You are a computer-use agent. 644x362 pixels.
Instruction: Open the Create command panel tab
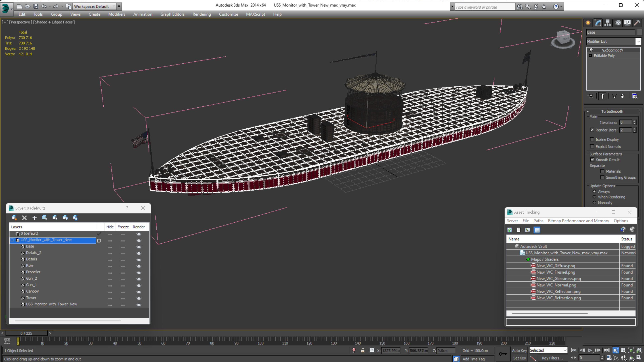pyautogui.click(x=588, y=23)
